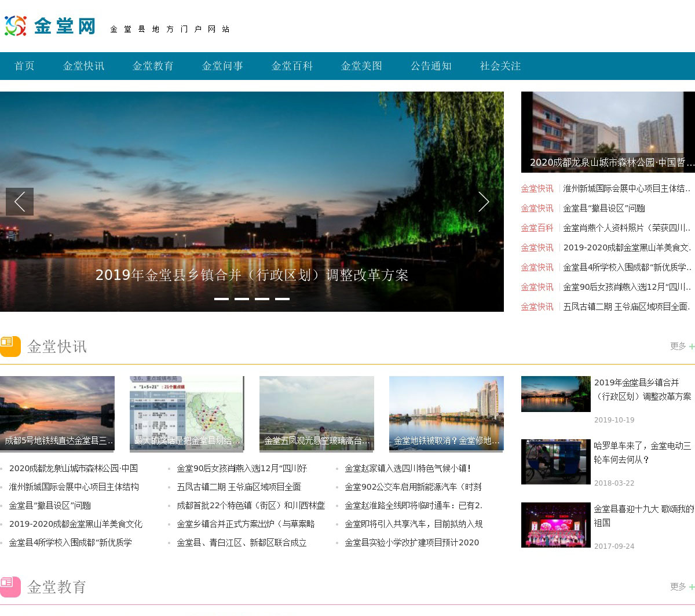Expand 更多 in the 金堂教育 section
Image resolution: width=695 pixels, height=616 pixels.
[681, 586]
